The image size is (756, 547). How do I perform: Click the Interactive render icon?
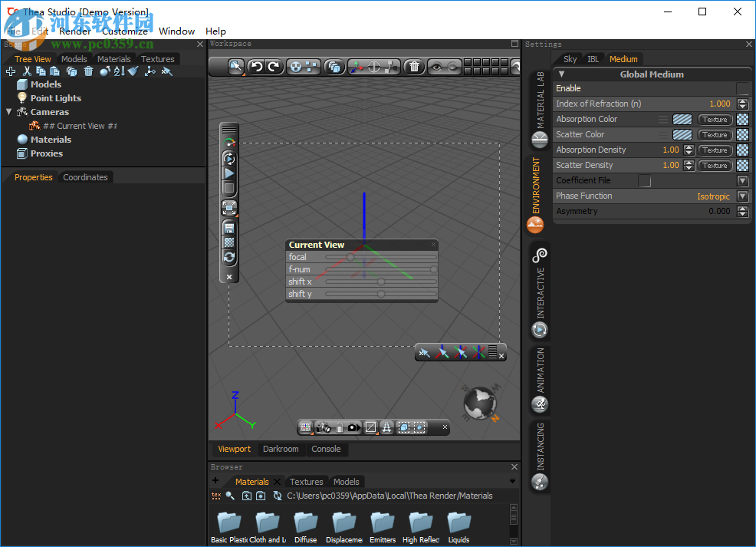pyautogui.click(x=540, y=330)
